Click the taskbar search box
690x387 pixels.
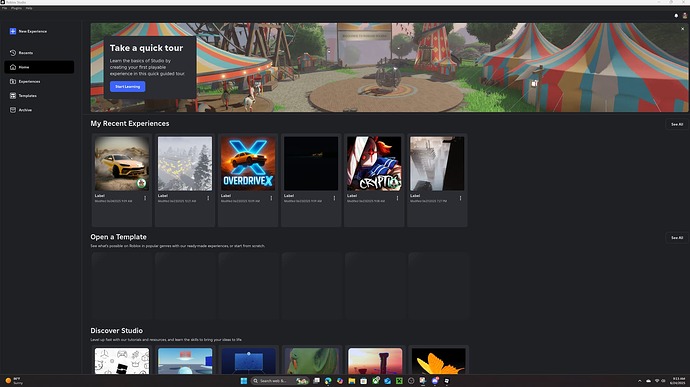coord(280,381)
